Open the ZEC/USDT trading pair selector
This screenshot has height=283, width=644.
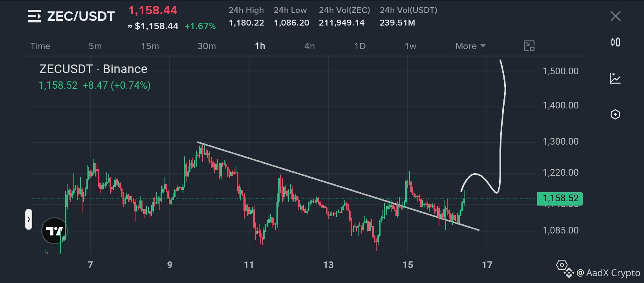coord(81,16)
